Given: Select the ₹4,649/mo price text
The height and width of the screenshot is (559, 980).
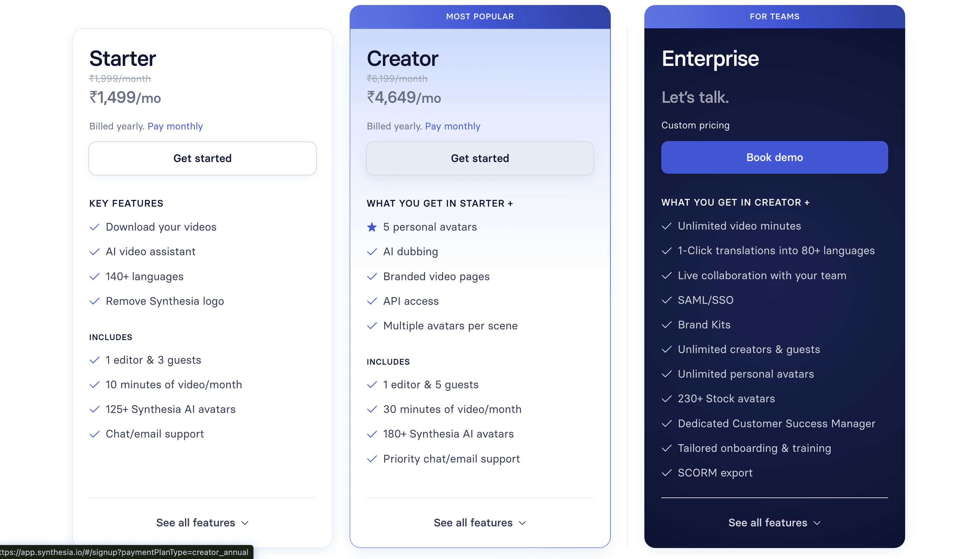Looking at the screenshot, I should 404,97.
